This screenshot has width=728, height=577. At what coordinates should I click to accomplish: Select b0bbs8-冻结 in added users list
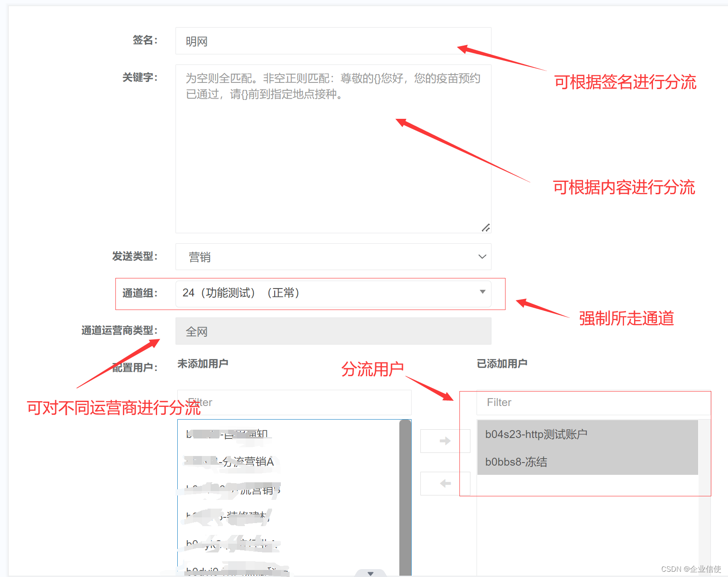pos(587,462)
